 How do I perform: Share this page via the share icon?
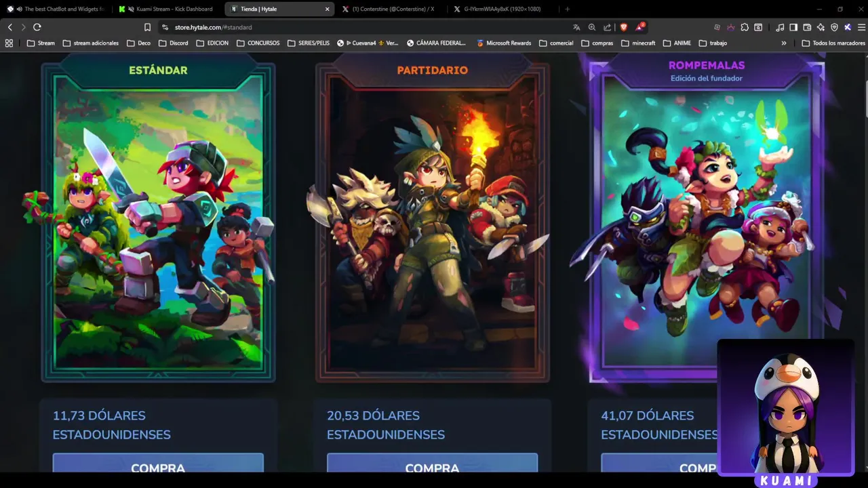click(607, 27)
